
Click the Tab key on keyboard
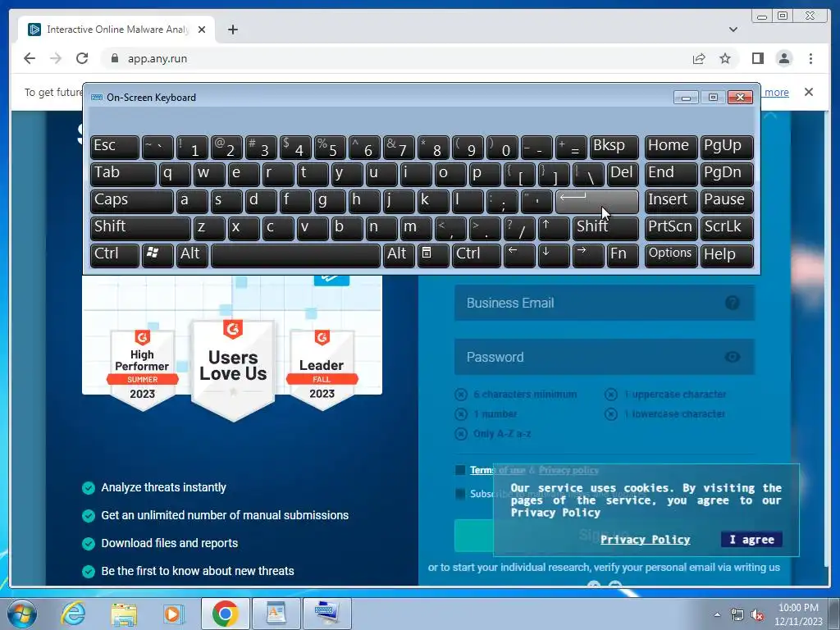[123, 174]
